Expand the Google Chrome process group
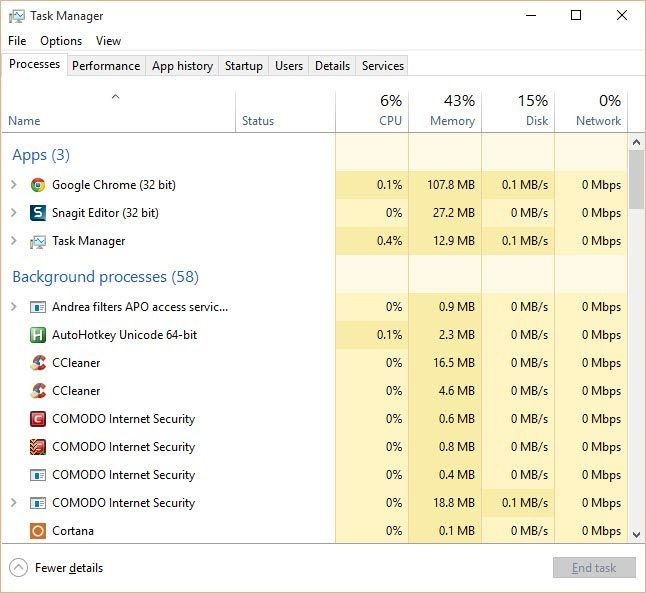 click(13, 185)
